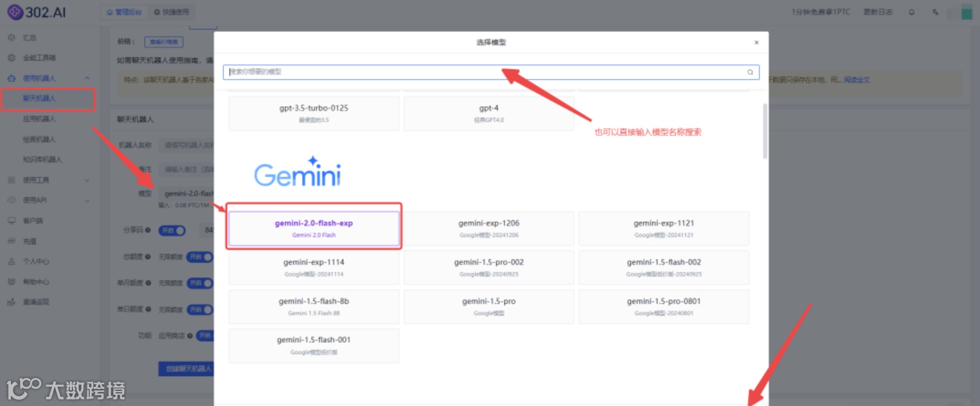Open the notification bell
Screen dimensions: 980x406
[912, 12]
